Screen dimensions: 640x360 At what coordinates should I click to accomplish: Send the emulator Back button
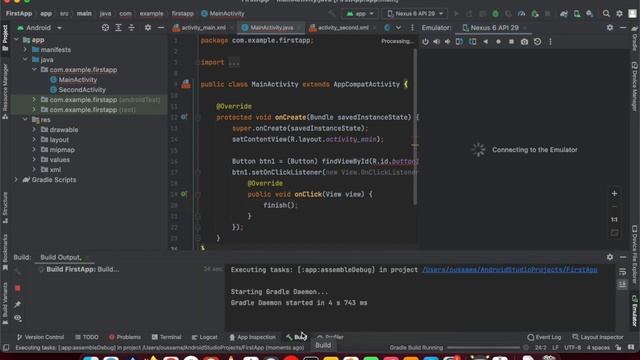point(485,42)
